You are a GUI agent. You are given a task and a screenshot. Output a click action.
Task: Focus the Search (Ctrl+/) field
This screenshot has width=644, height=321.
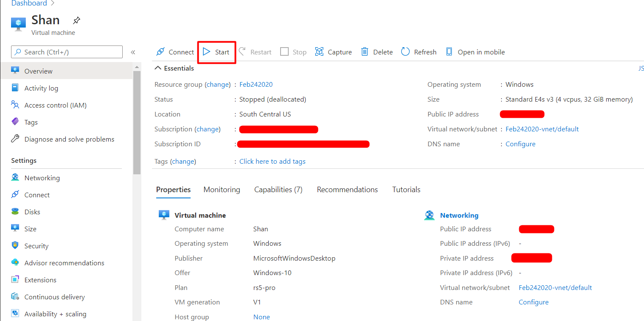click(67, 52)
